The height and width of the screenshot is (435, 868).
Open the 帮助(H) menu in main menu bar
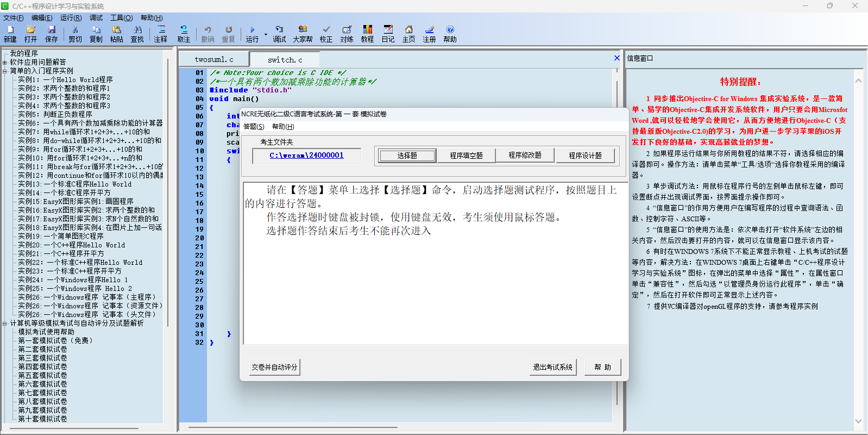point(152,18)
